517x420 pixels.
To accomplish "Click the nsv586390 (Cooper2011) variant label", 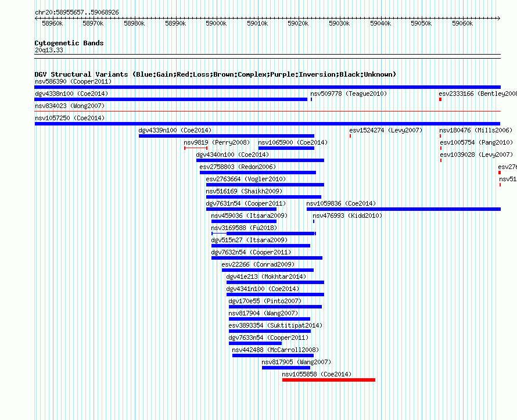I will point(73,81).
